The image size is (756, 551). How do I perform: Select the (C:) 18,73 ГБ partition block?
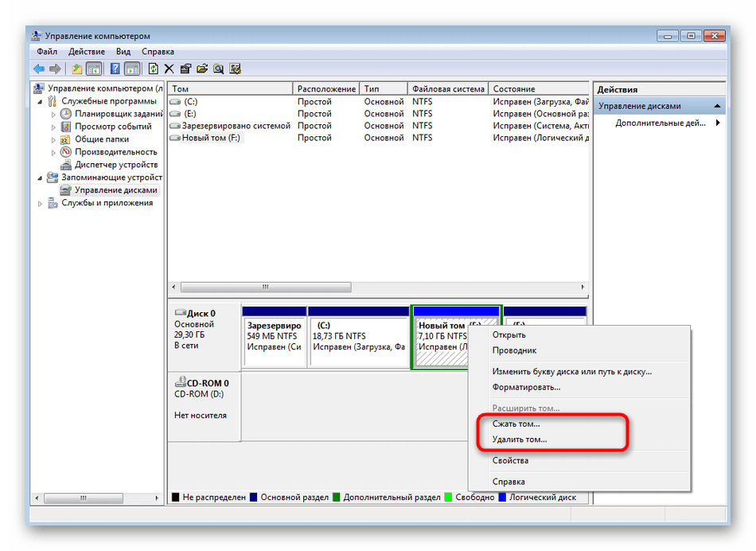(358, 336)
